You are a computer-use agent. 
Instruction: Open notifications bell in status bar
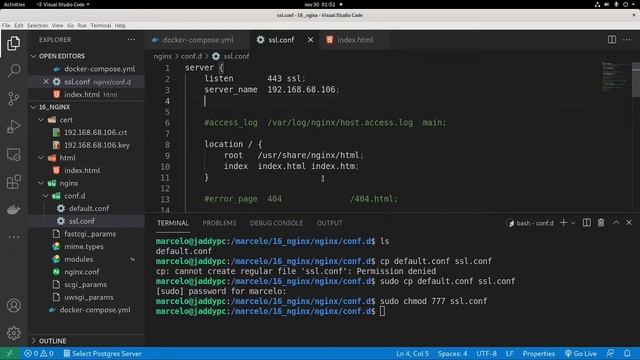627,353
